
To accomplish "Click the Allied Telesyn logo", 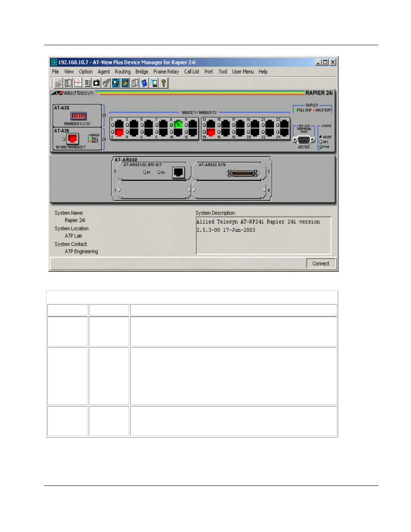I will click(73, 93).
